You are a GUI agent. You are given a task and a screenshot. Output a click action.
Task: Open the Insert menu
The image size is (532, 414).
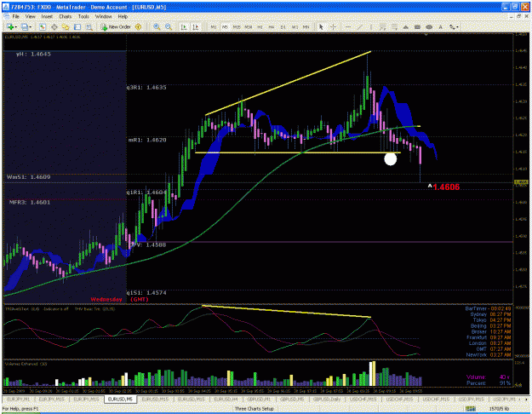(x=47, y=16)
